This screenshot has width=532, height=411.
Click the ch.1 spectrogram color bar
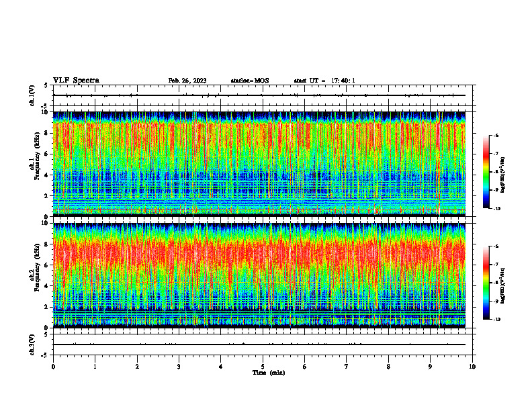(x=486, y=172)
